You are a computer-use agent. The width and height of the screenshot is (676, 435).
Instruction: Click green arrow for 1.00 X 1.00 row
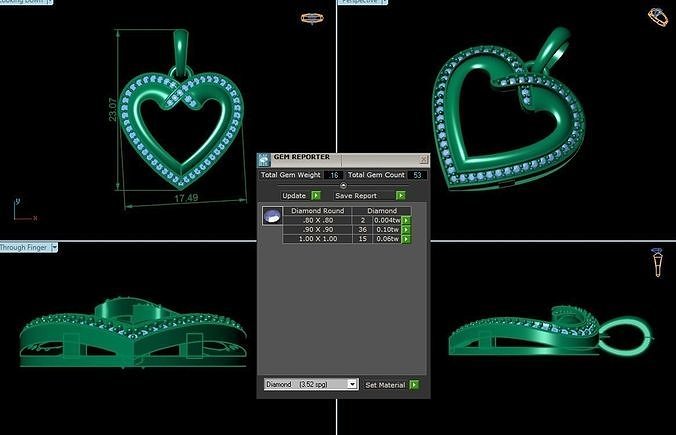407,239
